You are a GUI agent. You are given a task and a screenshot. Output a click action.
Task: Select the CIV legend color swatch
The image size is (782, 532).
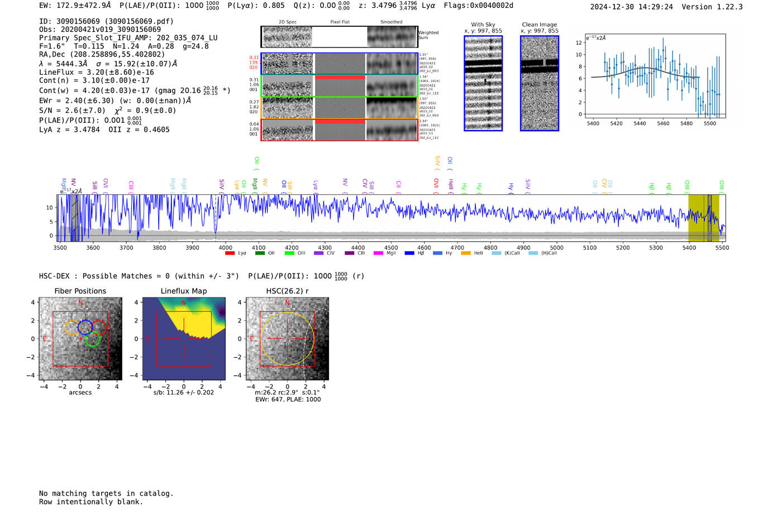tap(319, 253)
